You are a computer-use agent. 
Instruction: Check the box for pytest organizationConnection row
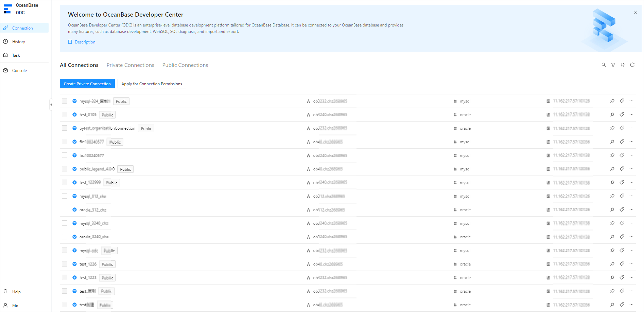tap(65, 128)
